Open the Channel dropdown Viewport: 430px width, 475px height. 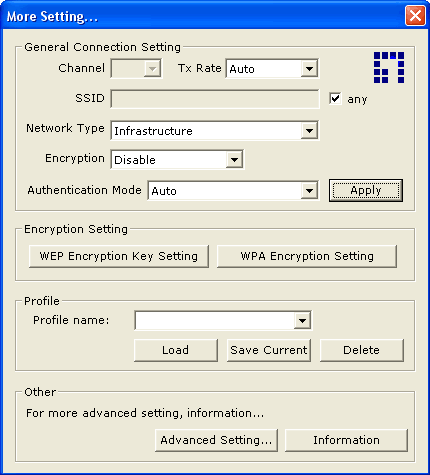152,69
